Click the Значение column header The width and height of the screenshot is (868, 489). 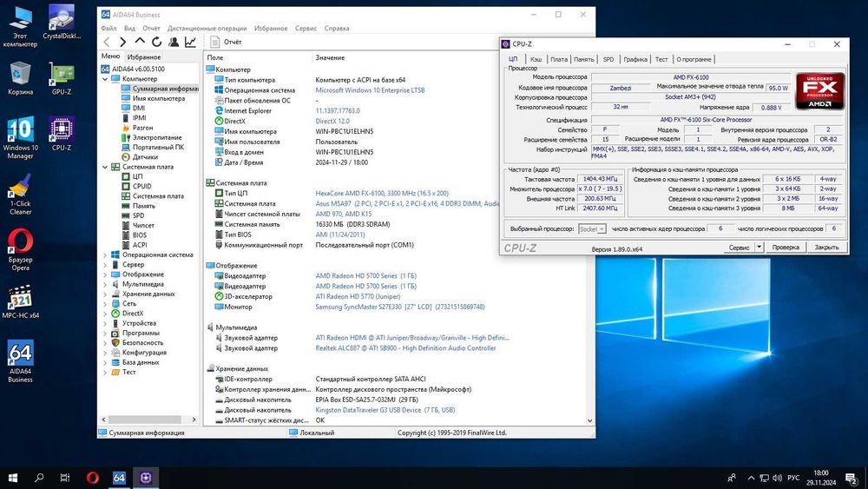pos(330,57)
